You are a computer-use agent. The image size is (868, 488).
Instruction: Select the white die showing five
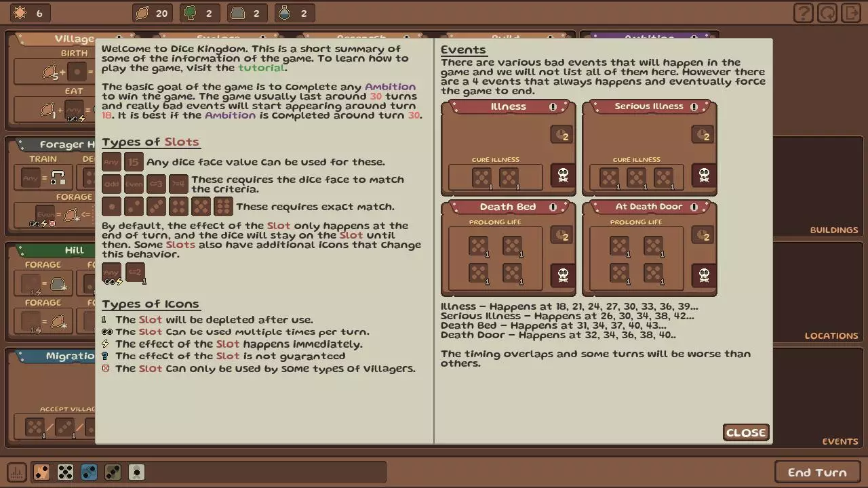coord(65,472)
